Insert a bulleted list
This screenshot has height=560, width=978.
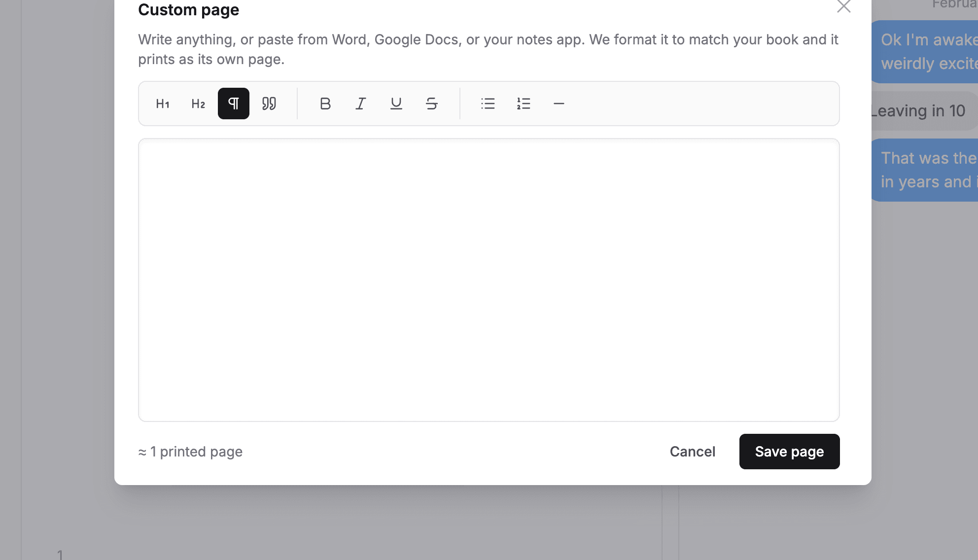coord(488,104)
